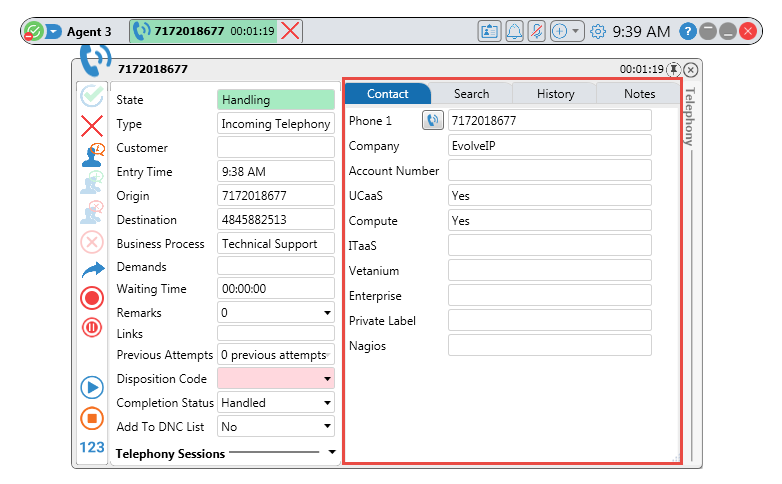The width and height of the screenshot is (782, 484).
Task: Open the contact card icon in top bar
Action: coord(489,31)
